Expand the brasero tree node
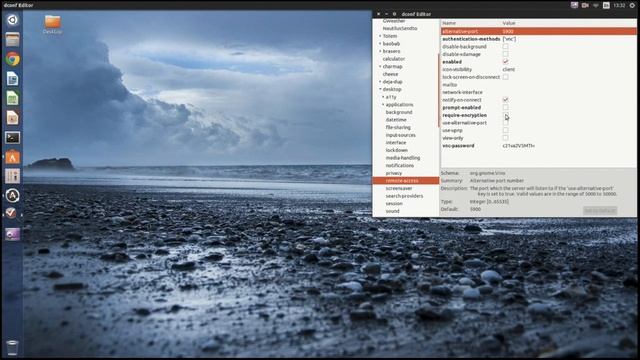 pyautogui.click(x=380, y=51)
